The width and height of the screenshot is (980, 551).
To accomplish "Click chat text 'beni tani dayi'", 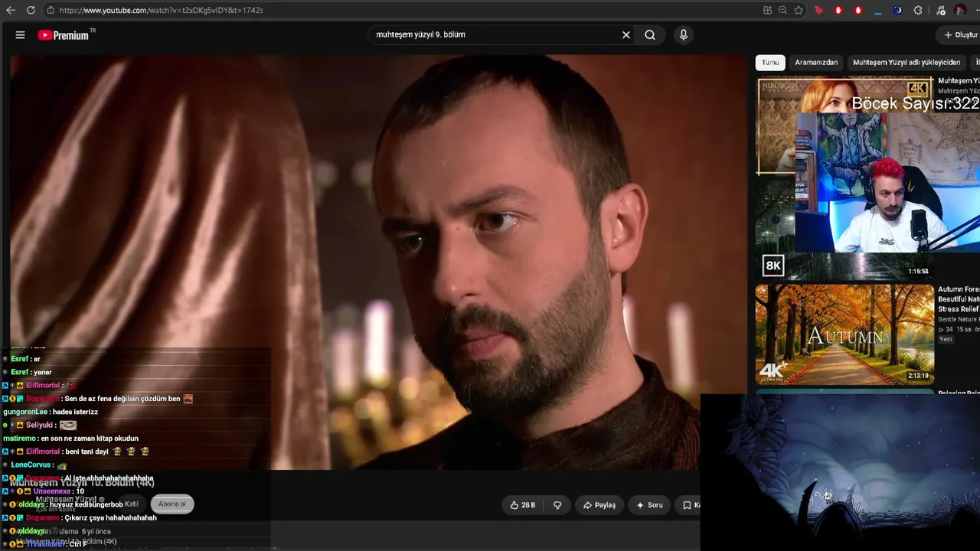I will pos(87,452).
